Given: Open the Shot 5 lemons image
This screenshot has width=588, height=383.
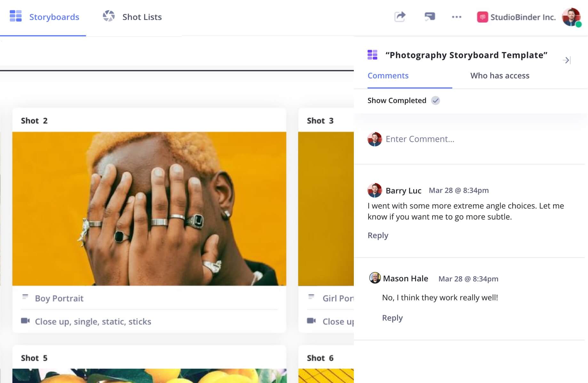Looking at the screenshot, I should coord(149,376).
